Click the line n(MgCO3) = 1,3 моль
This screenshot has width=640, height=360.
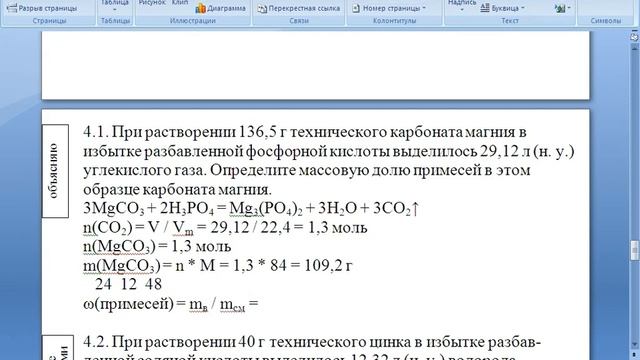click(x=157, y=247)
